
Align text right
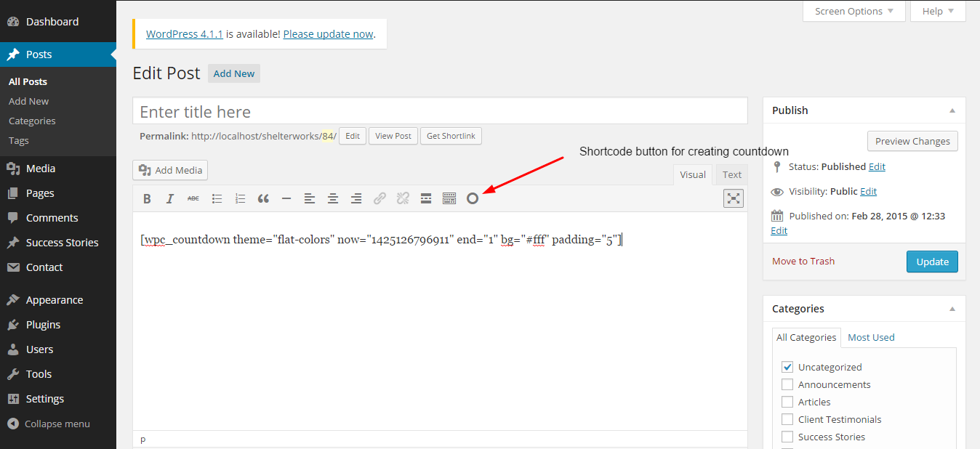[x=356, y=198]
